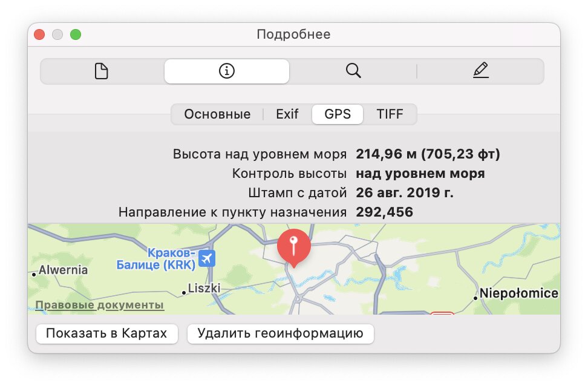Open the Правовые документы link
Screen dimensions: 588x386
pos(99,305)
